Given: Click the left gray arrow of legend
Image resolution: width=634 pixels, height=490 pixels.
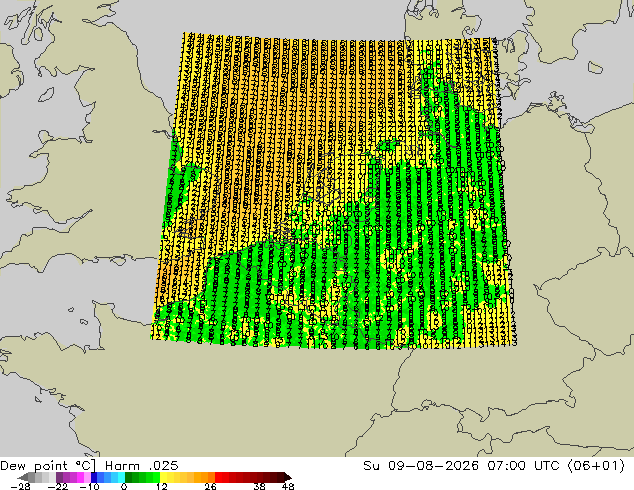Looking at the screenshot, I should 23,477.
